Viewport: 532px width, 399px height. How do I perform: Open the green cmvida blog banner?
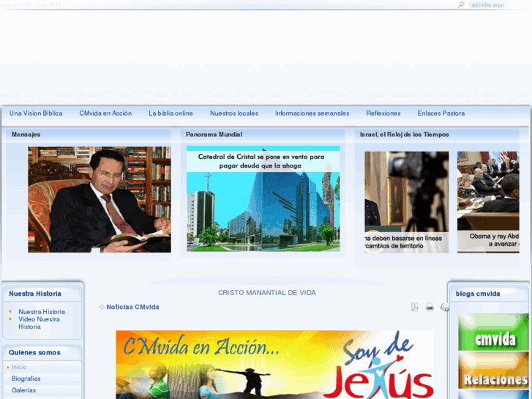pyautogui.click(x=493, y=332)
